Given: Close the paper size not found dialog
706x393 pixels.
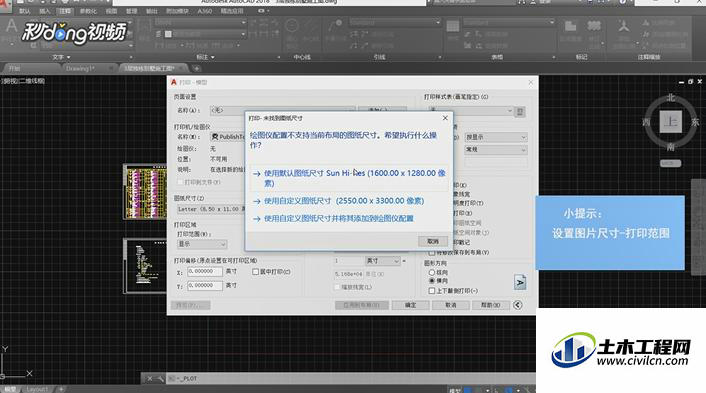Looking at the screenshot, I should tap(445, 118).
